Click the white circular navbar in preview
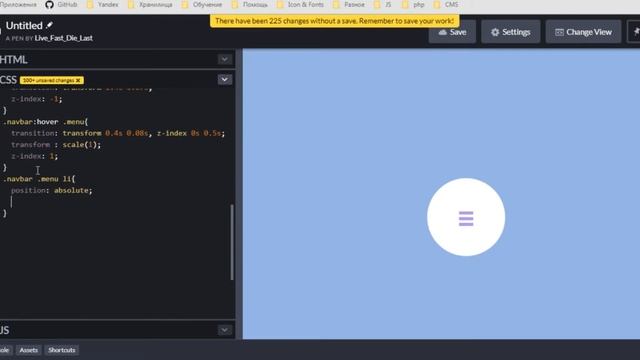The image size is (640, 360). click(x=466, y=217)
